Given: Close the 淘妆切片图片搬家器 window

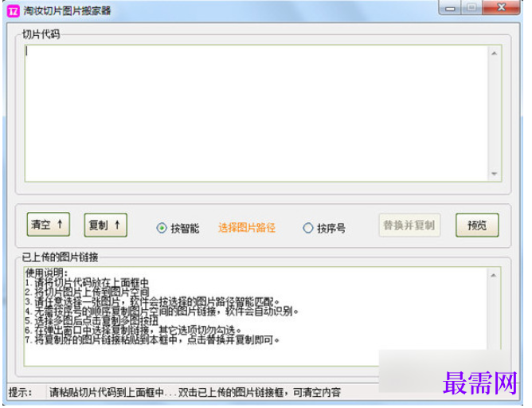Looking at the screenshot, I should click(501, 7).
